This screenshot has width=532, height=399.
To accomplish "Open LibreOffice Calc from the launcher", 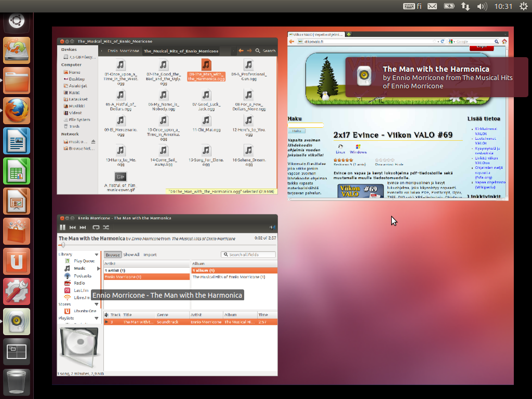I will (16, 171).
